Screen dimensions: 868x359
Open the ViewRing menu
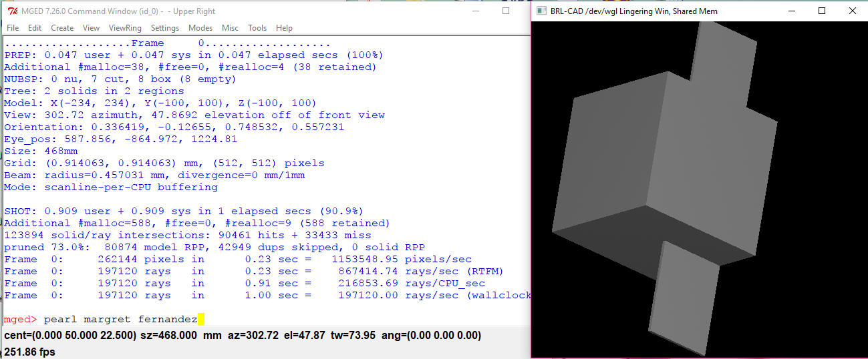(x=125, y=28)
